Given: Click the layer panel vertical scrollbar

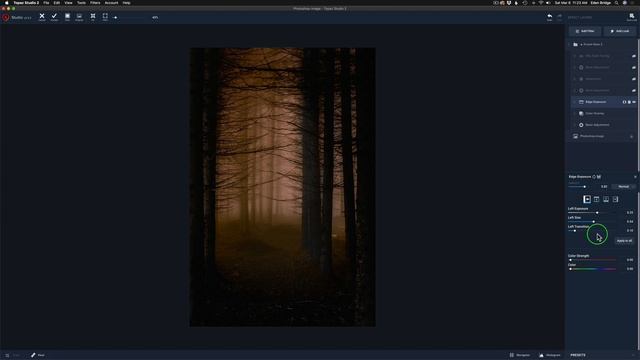Looking at the screenshot, I should click(638, 105).
